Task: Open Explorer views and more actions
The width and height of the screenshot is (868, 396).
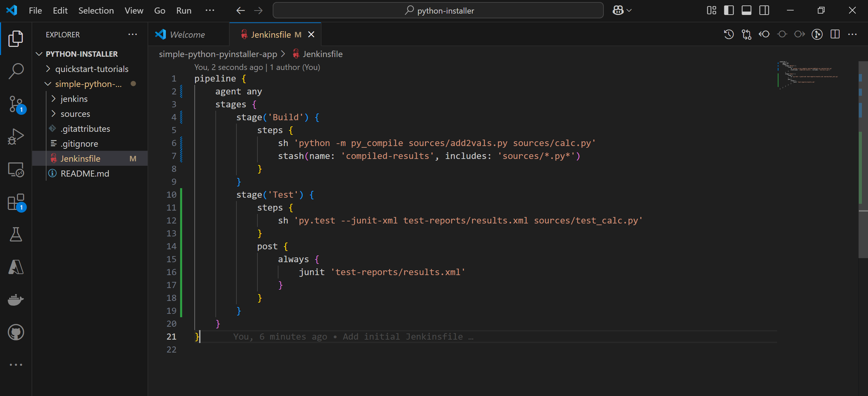Action: coord(133,34)
